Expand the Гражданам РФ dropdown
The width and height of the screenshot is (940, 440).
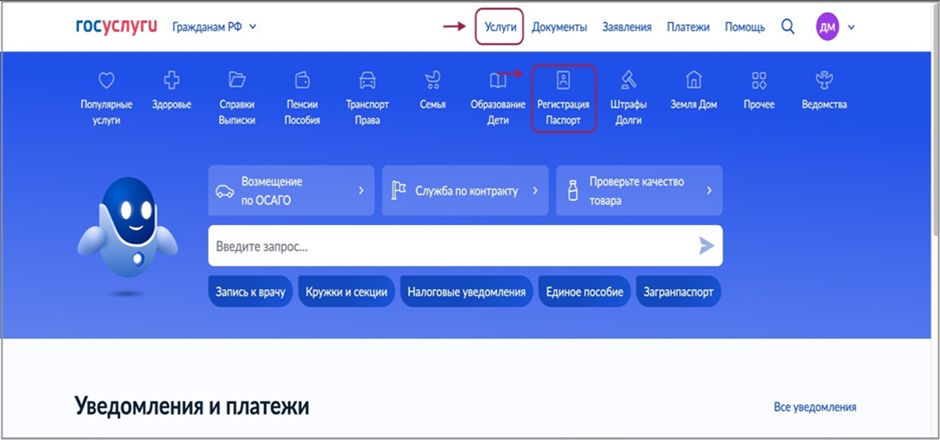[214, 27]
